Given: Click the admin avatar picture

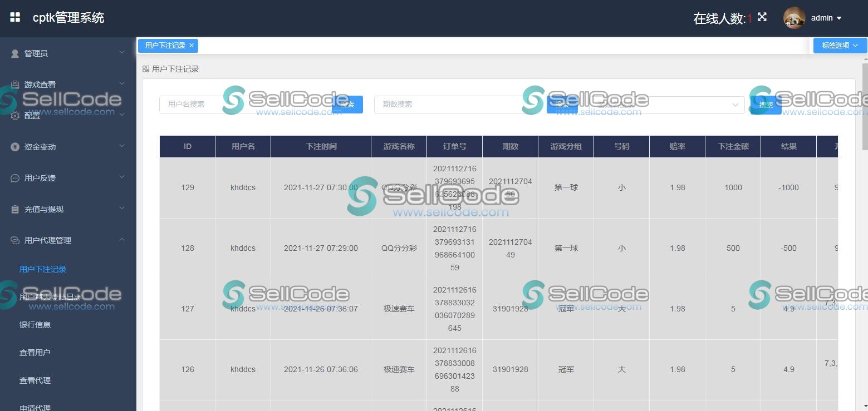Looking at the screenshot, I should 795,18.
